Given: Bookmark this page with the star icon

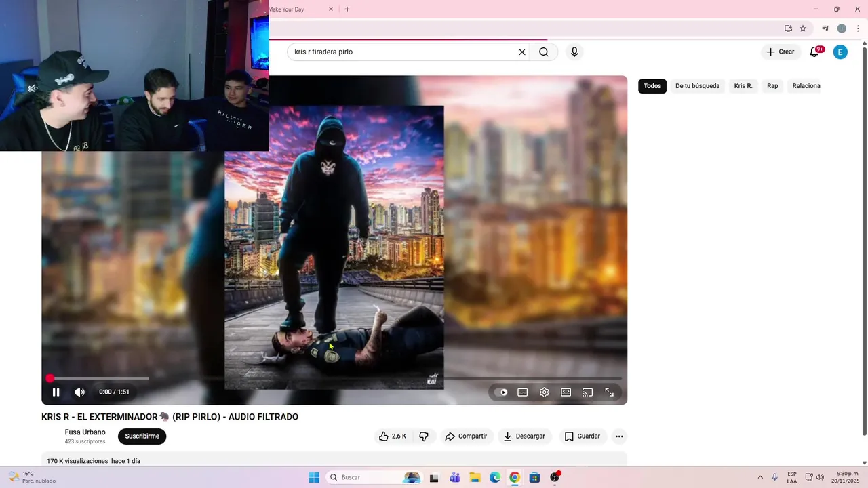Looking at the screenshot, I should coord(803,28).
